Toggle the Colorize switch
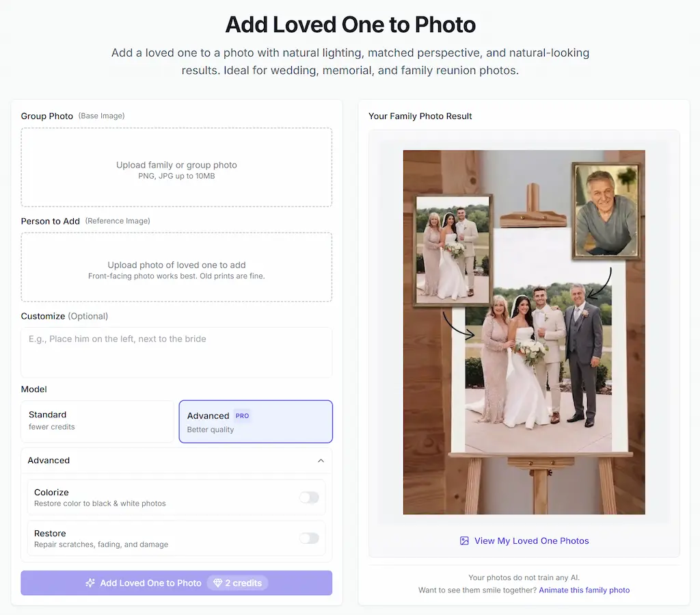The image size is (700, 615). 309,497
